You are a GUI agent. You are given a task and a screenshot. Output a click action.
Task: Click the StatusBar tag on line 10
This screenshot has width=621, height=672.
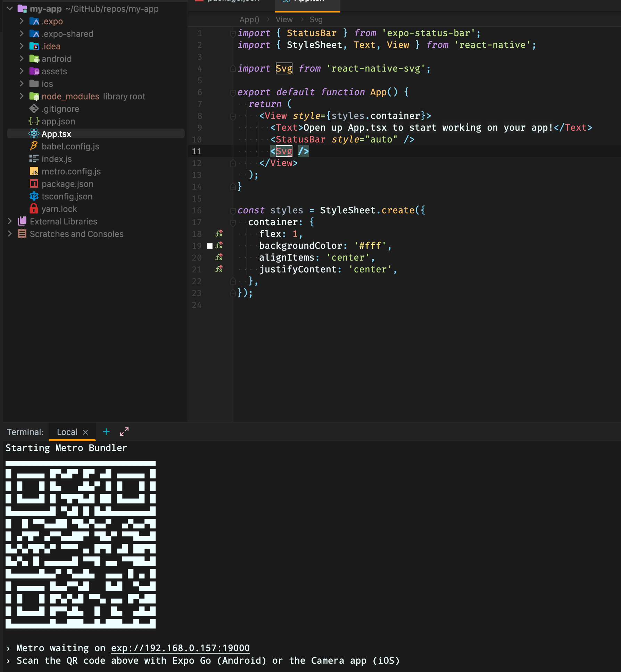(x=301, y=139)
